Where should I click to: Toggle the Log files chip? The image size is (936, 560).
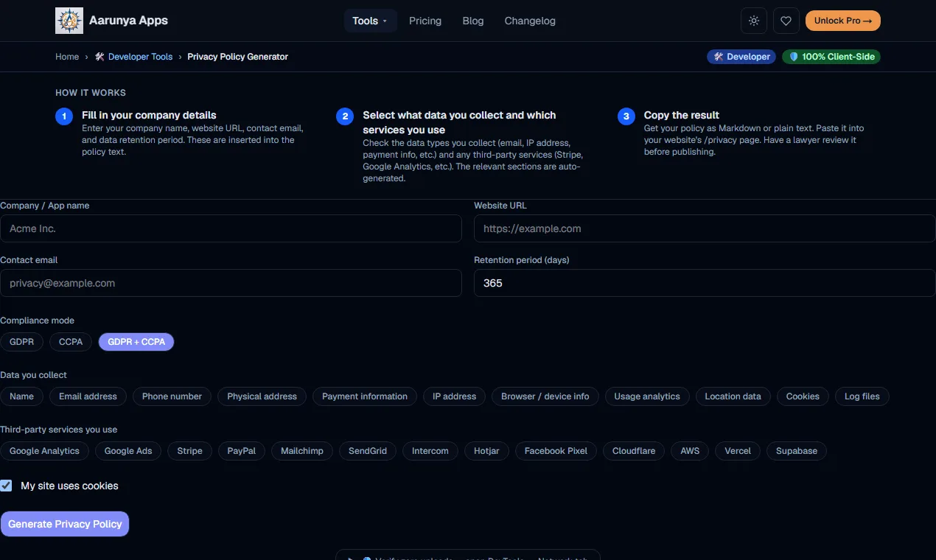click(x=862, y=396)
